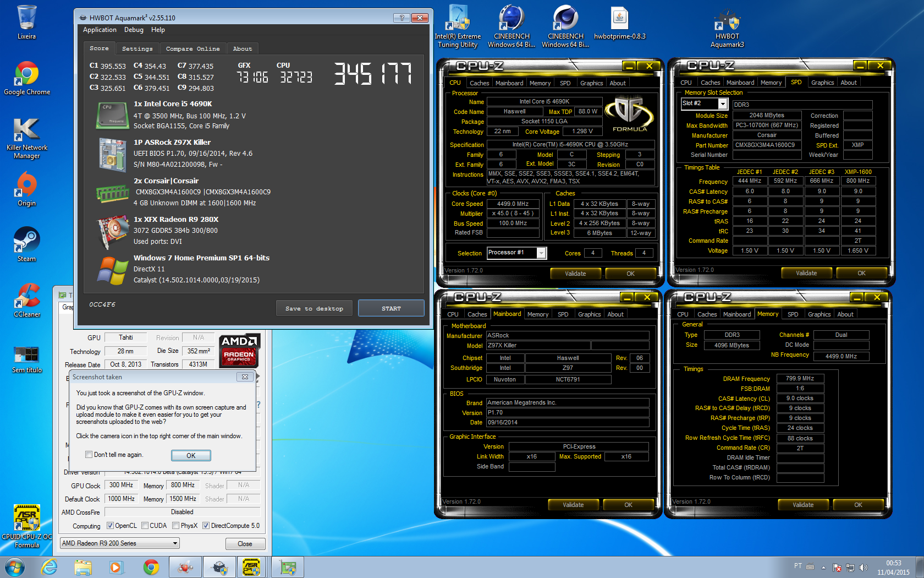
Task: Open the Debug menu in Aquamark
Action: pyautogui.click(x=134, y=30)
